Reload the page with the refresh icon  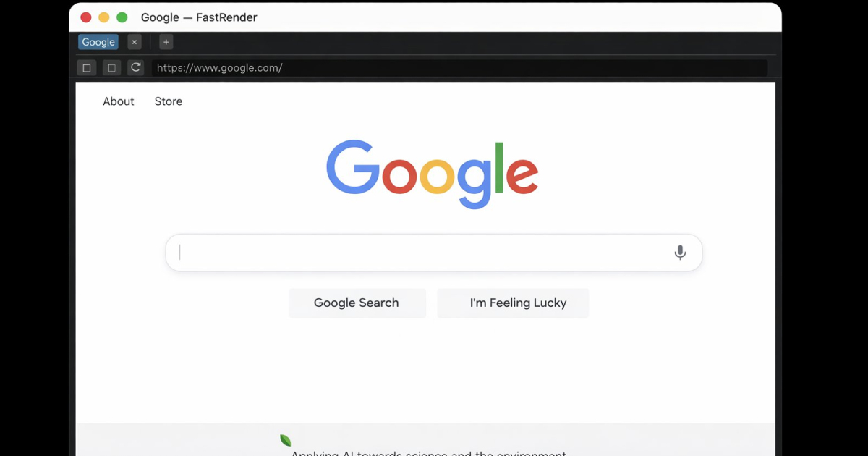[135, 67]
